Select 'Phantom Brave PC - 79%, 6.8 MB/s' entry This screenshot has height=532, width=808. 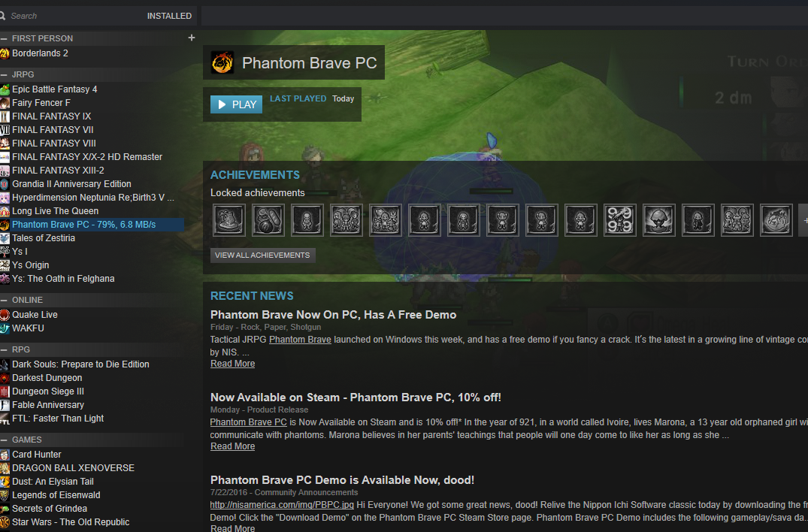tap(92, 225)
